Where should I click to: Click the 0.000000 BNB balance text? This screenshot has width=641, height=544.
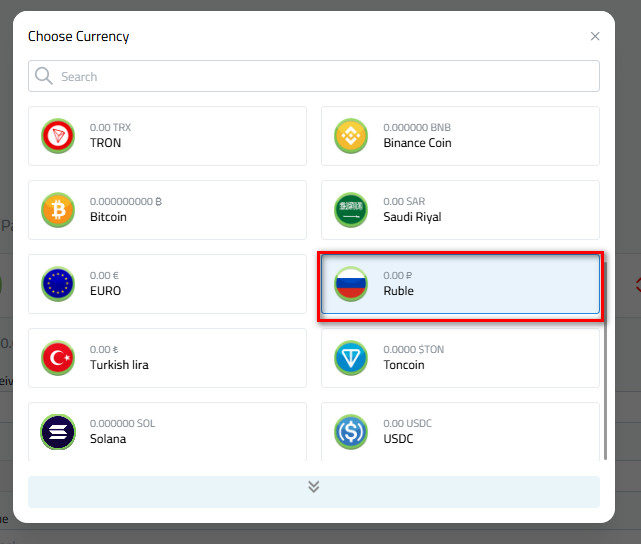tap(417, 128)
